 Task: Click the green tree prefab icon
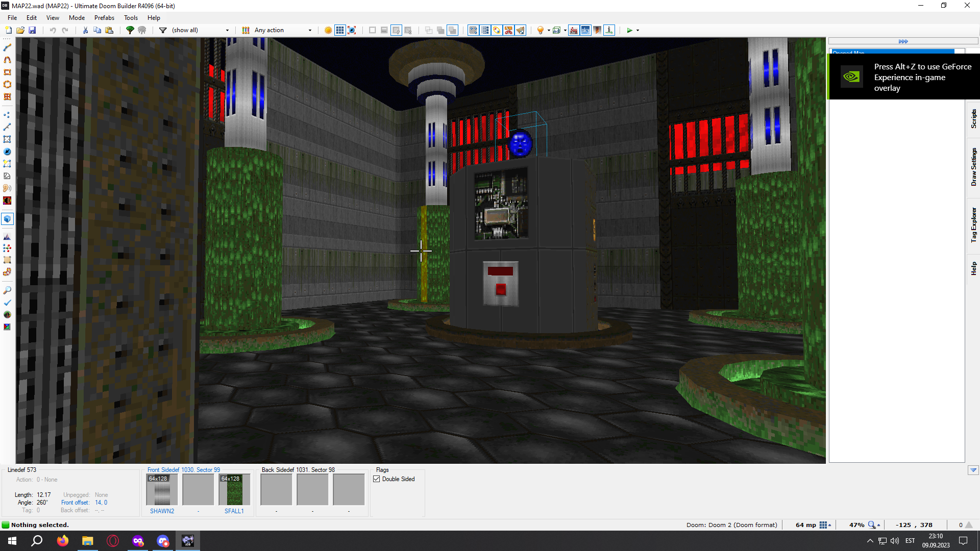130,30
